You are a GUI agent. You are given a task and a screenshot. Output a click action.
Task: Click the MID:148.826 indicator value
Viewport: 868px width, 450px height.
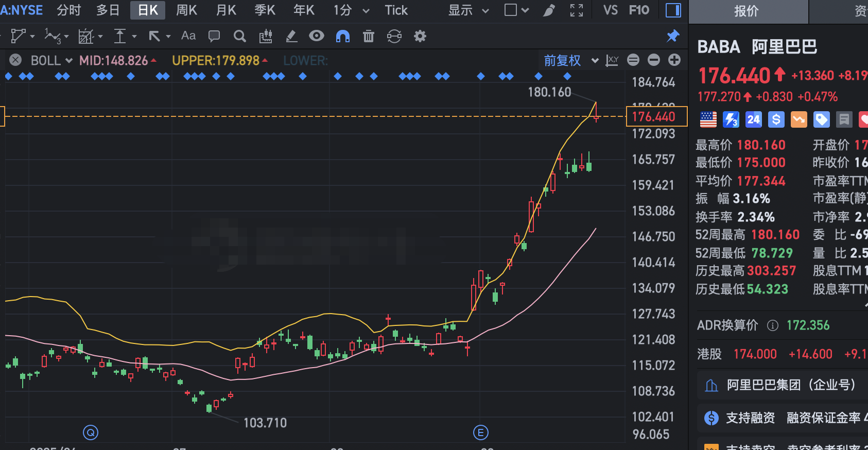coord(114,61)
